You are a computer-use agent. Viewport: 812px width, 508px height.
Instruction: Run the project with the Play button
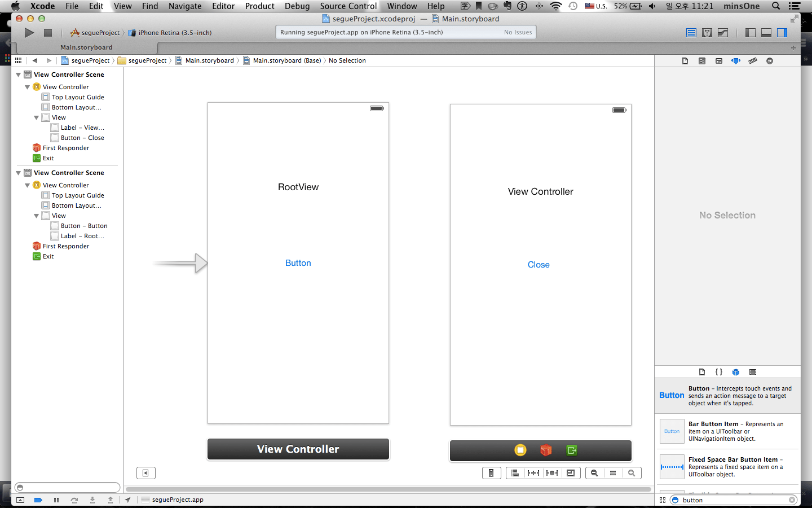coord(29,33)
